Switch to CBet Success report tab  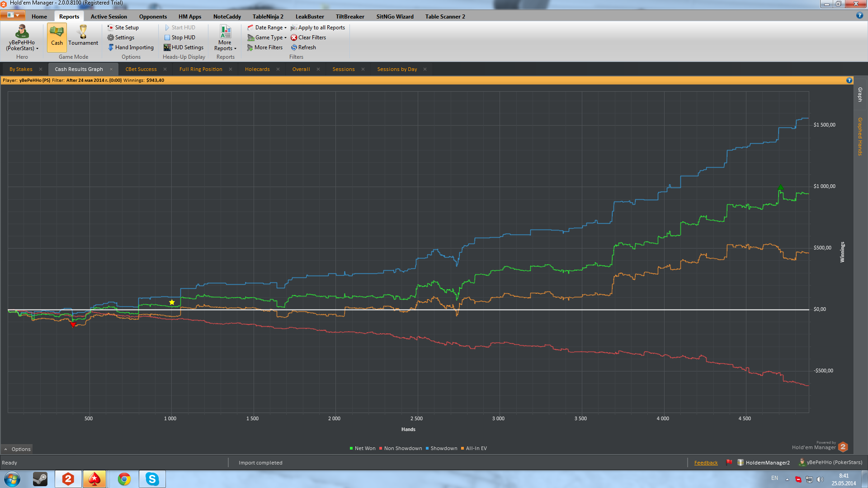tap(141, 69)
